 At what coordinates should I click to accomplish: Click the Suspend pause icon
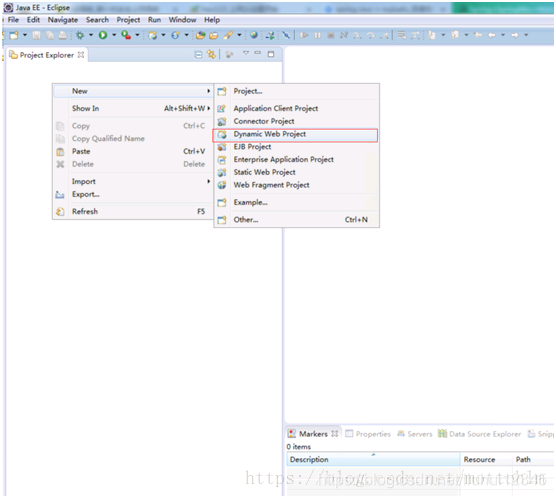(x=317, y=35)
